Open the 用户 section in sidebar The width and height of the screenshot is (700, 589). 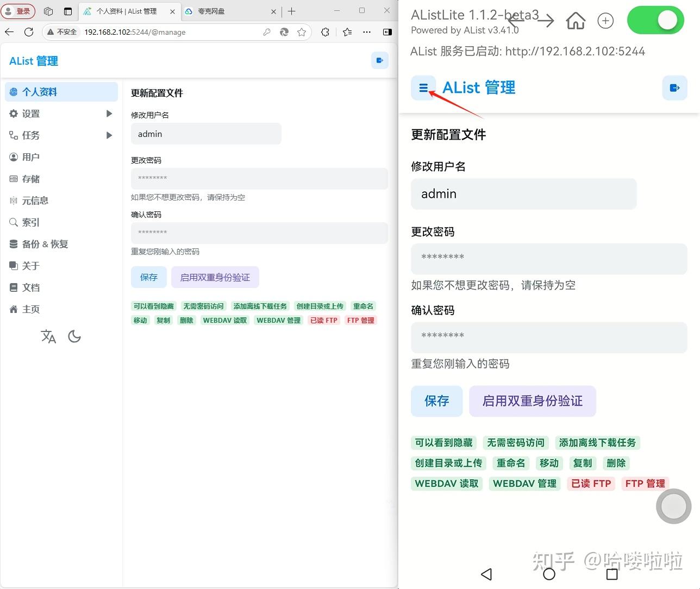[x=31, y=156]
